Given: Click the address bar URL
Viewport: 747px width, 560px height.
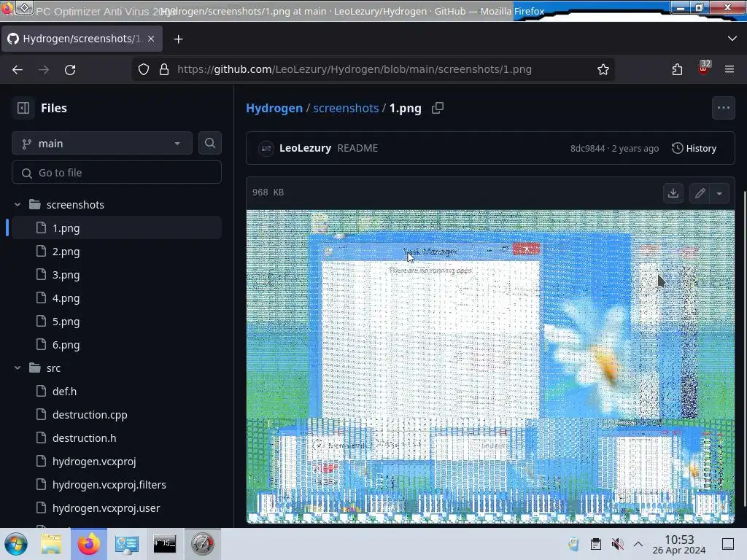Looking at the screenshot, I should pyautogui.click(x=355, y=69).
